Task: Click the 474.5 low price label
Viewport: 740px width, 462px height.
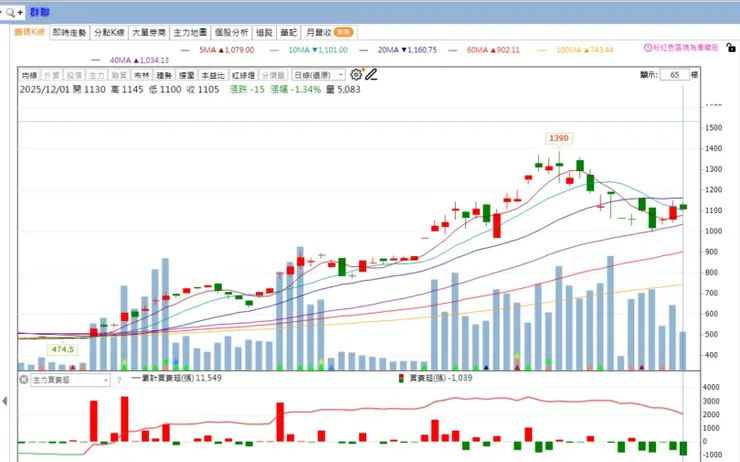Action: pyautogui.click(x=63, y=349)
